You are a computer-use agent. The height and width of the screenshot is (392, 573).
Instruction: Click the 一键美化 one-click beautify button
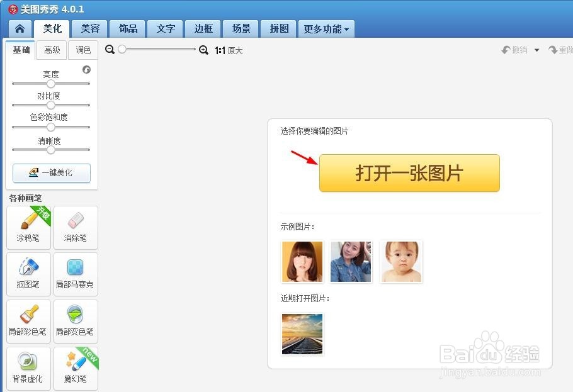coord(52,173)
